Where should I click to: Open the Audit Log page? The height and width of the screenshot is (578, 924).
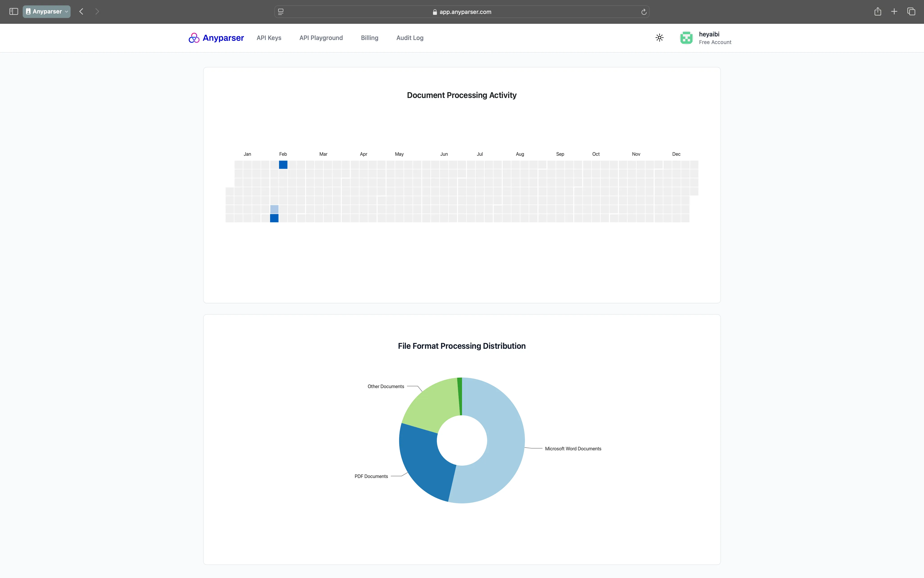tap(409, 38)
